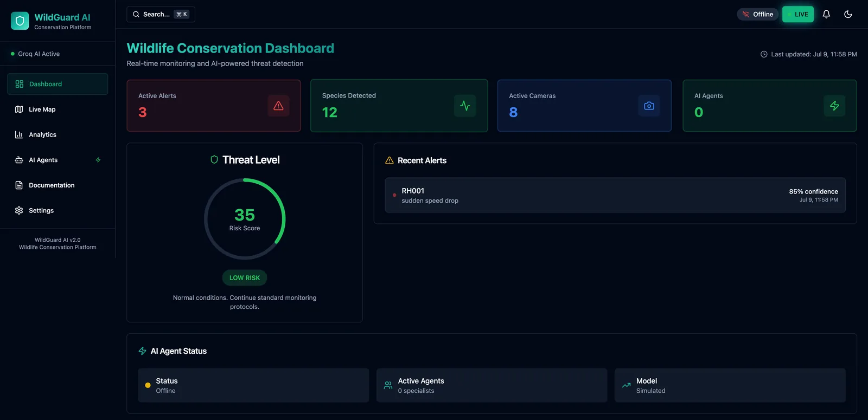Click "Groq AI Active" status text

[x=39, y=54]
